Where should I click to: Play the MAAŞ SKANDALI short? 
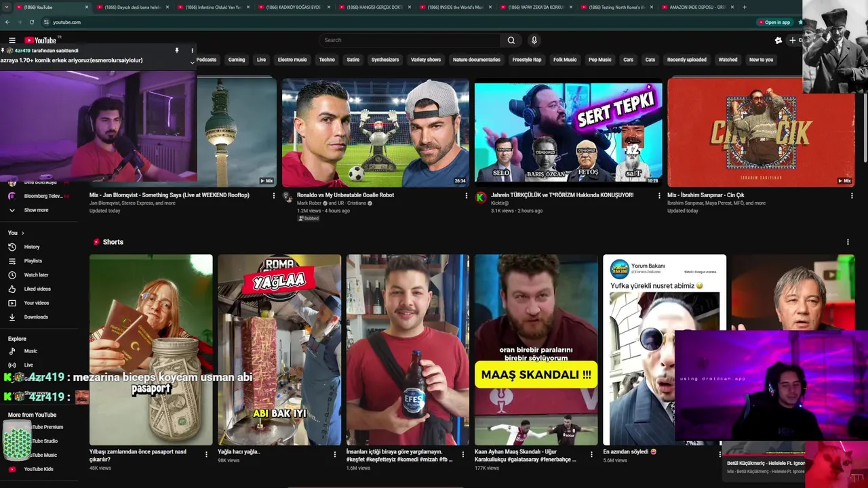[x=536, y=350]
